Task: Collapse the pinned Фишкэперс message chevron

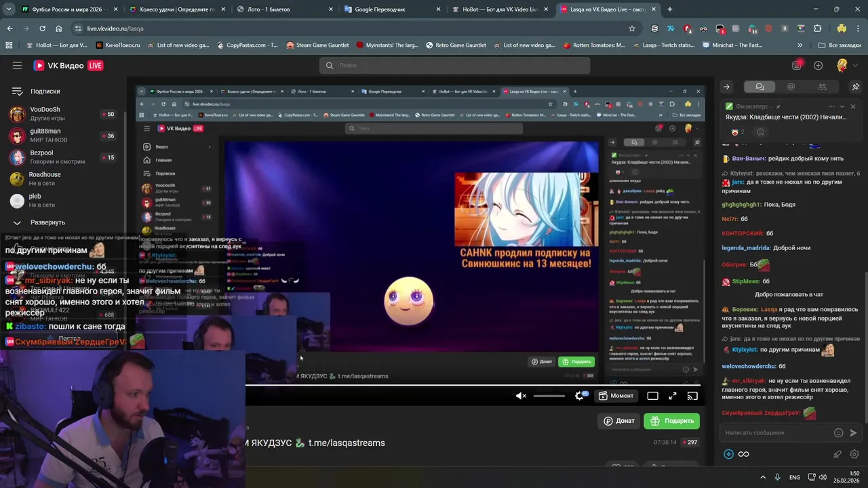Action: 842,106
